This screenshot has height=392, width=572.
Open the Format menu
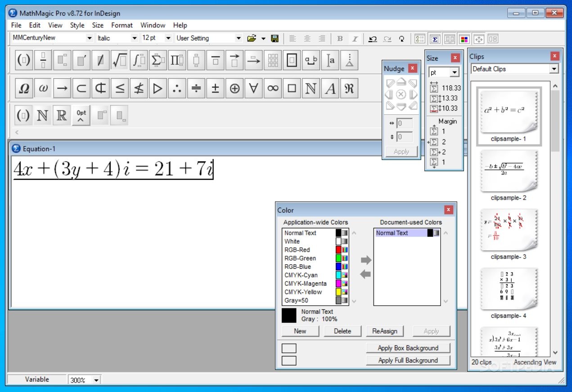coord(122,25)
